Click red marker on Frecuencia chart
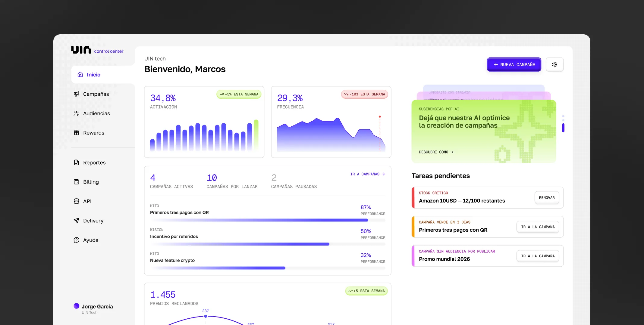 pos(380,116)
